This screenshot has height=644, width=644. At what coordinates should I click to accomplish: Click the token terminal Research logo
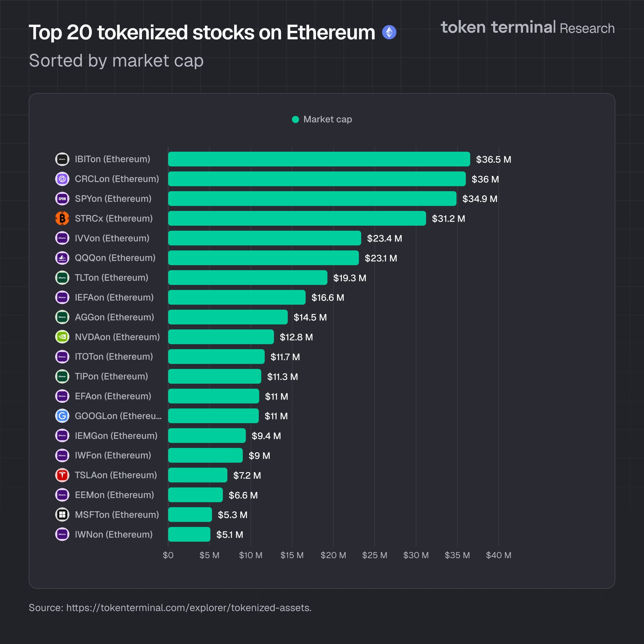(527, 28)
